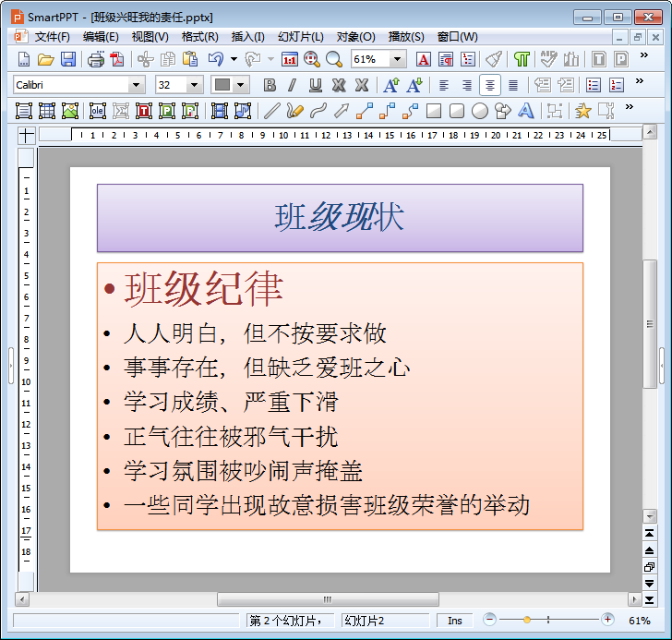Click the zoom out minus button
Screen dimensions: 672x640
(x=489, y=620)
